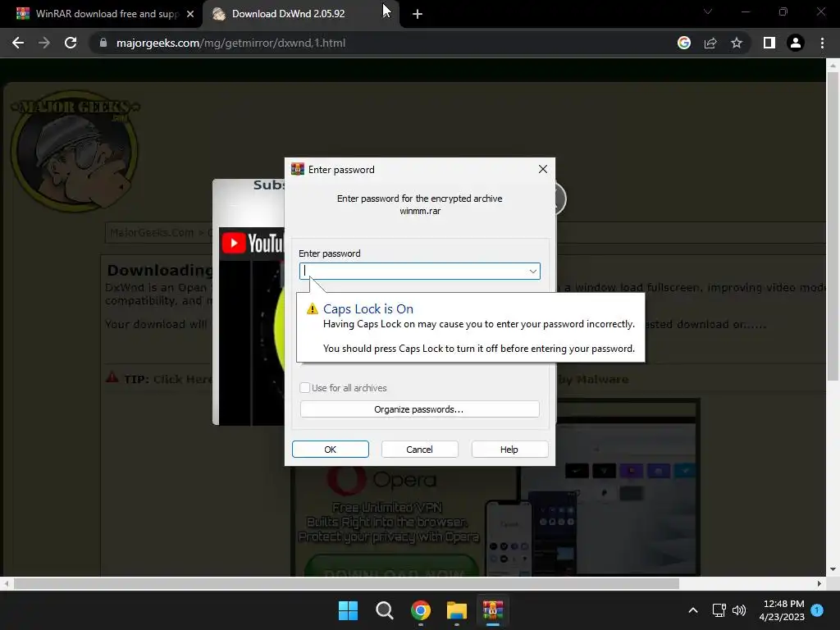Click the volume speaker icon in tray
The height and width of the screenshot is (630, 840).
[739, 610]
